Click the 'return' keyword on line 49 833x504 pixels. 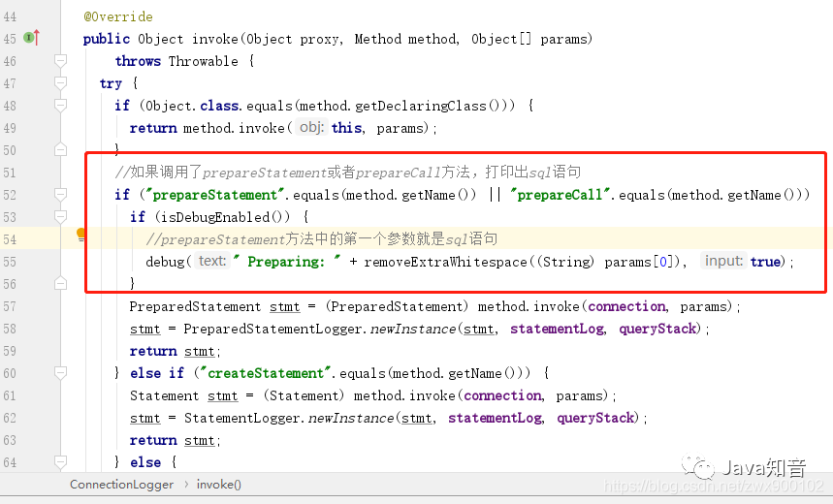pyautogui.click(x=153, y=128)
